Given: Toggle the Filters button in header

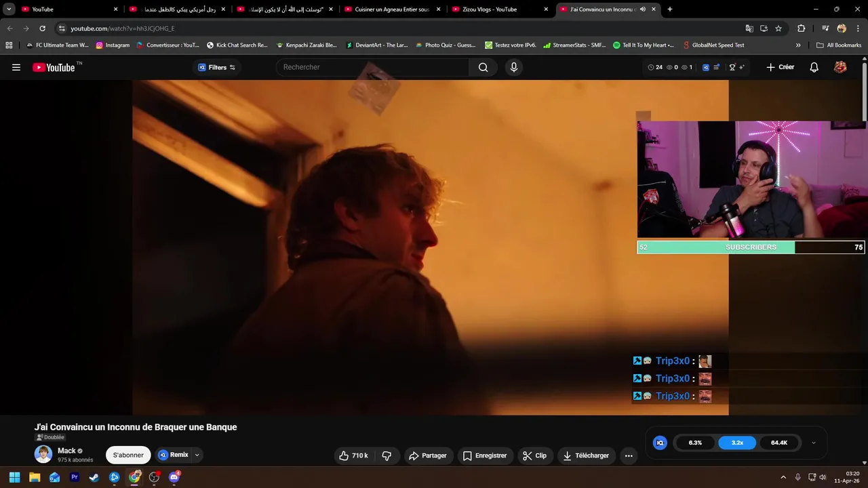Looking at the screenshot, I should [x=216, y=67].
